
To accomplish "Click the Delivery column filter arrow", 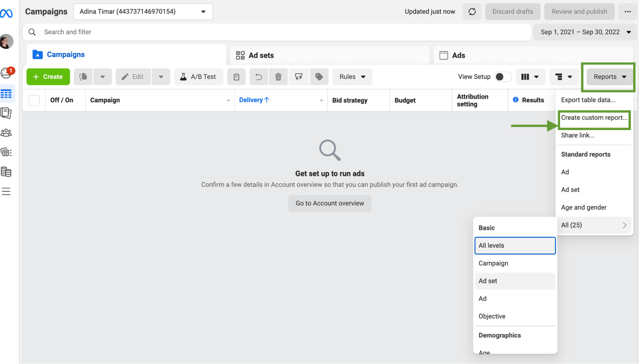I will [x=321, y=100].
